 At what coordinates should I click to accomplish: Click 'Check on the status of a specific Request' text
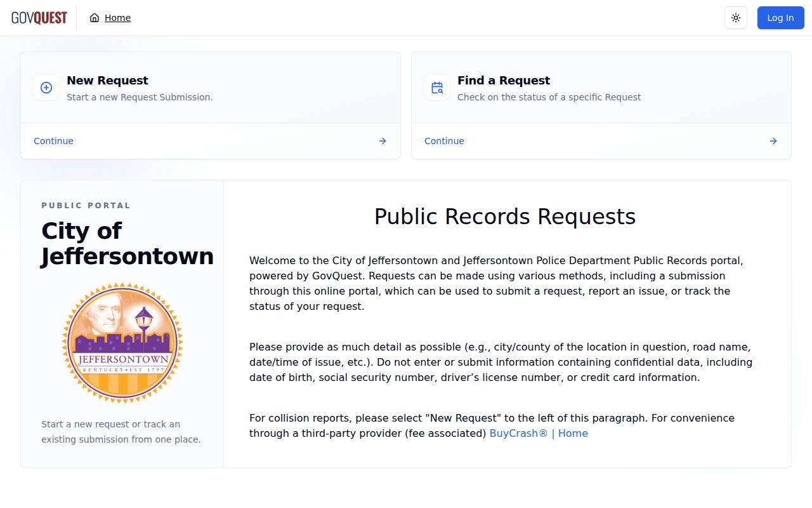pos(549,97)
